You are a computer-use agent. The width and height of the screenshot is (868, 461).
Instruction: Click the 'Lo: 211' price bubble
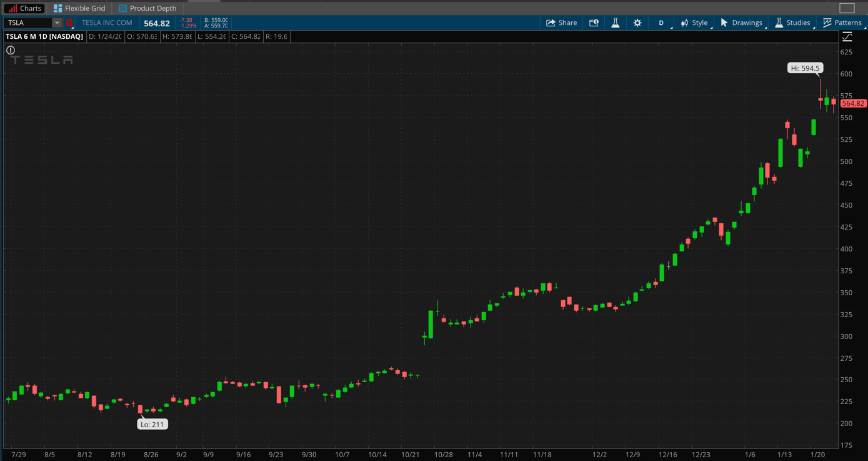[x=152, y=424]
